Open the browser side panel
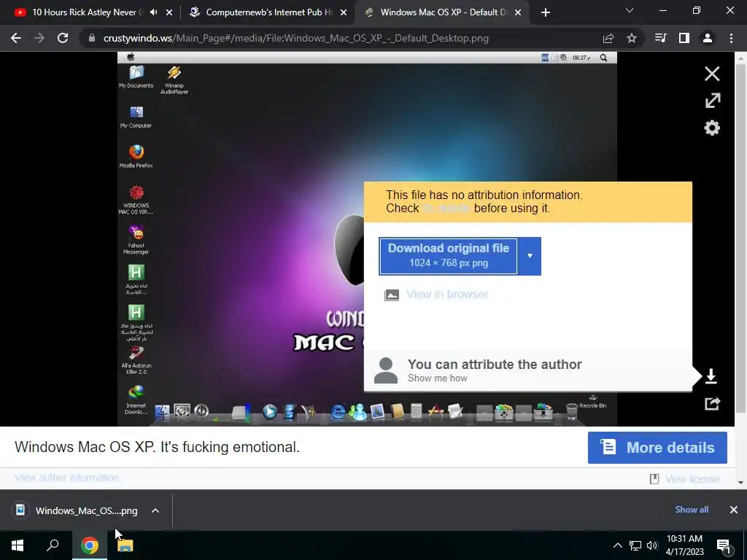The image size is (747, 560). tap(684, 38)
